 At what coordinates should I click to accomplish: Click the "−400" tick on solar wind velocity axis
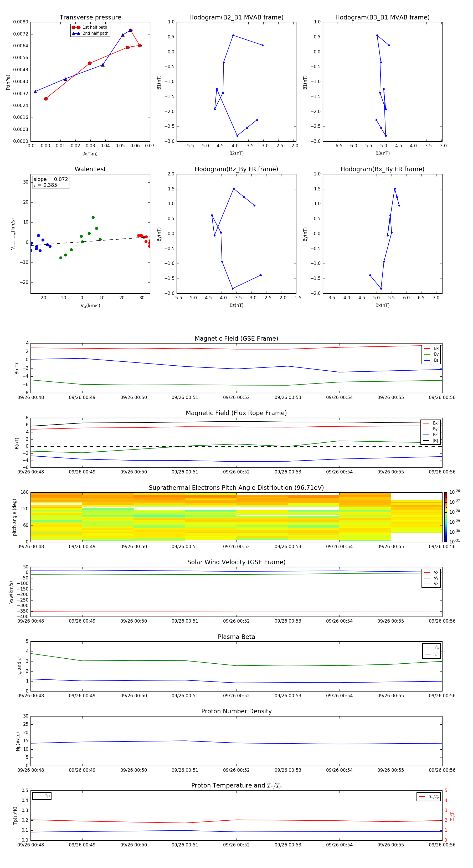pos(22,617)
